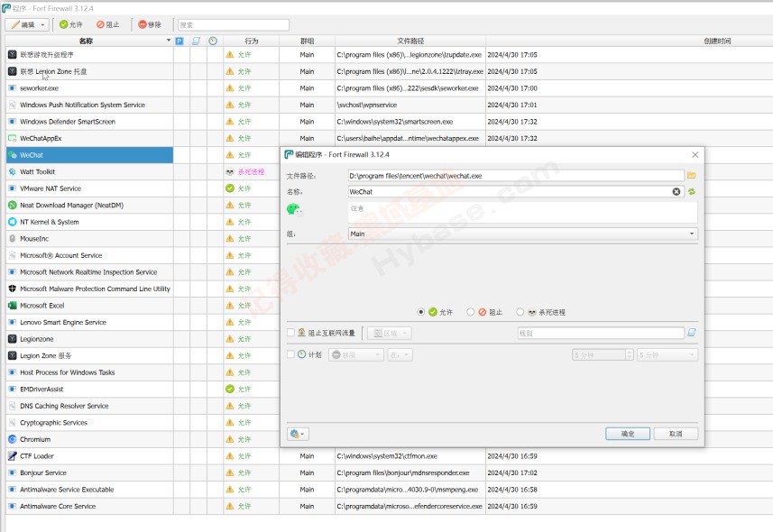
Task: Click the toolbar search (搜索) field
Action: (234, 24)
